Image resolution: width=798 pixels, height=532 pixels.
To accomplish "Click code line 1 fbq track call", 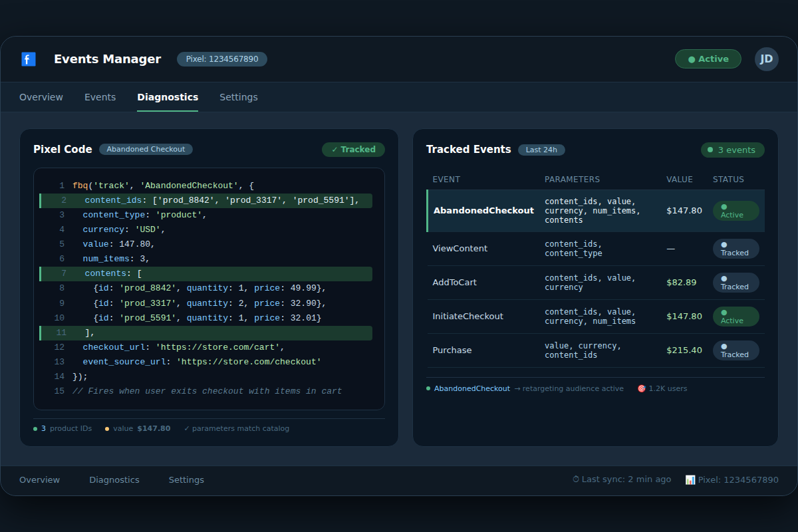I will (x=205, y=186).
